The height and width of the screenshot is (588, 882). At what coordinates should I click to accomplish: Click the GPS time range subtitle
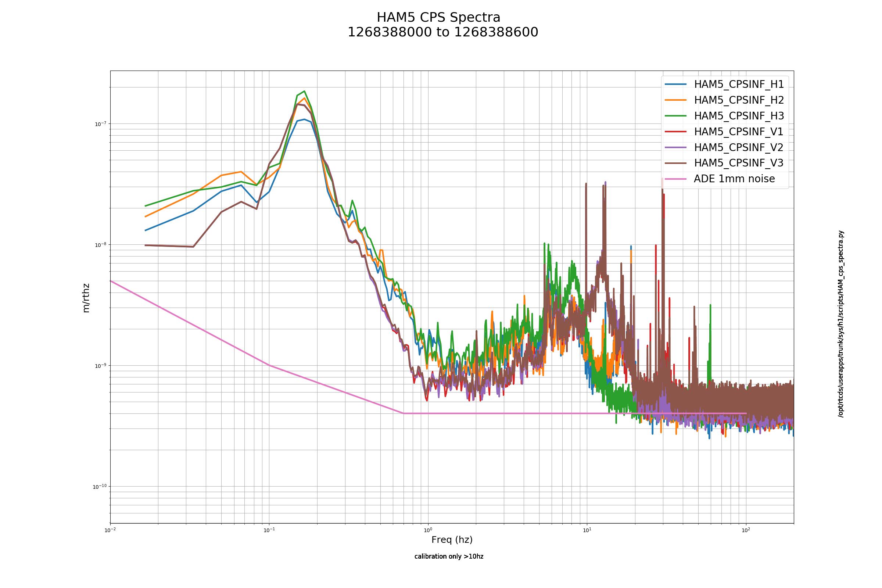443,32
